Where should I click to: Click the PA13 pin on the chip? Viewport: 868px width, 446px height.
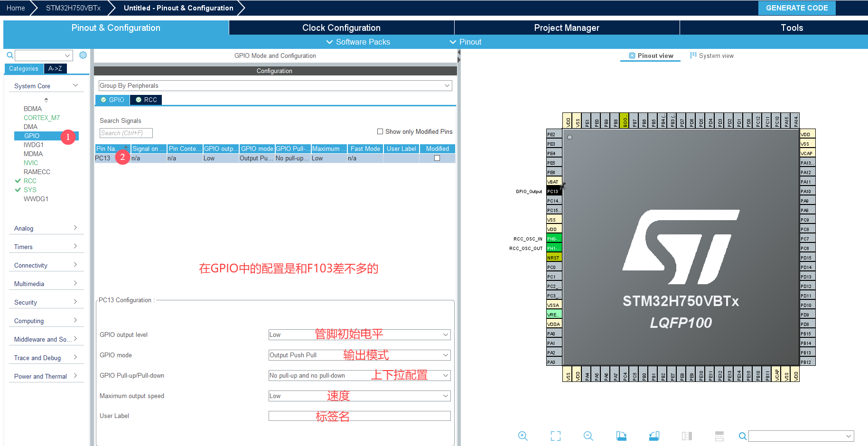click(808, 163)
